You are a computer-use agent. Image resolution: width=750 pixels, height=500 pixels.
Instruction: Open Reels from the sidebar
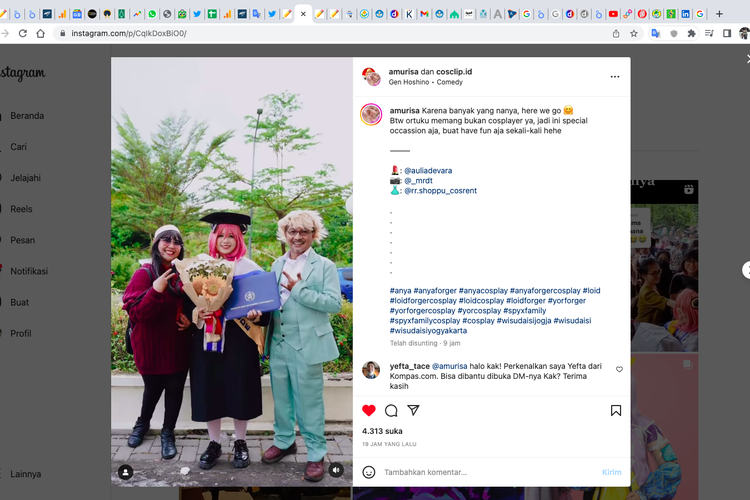[22, 209]
